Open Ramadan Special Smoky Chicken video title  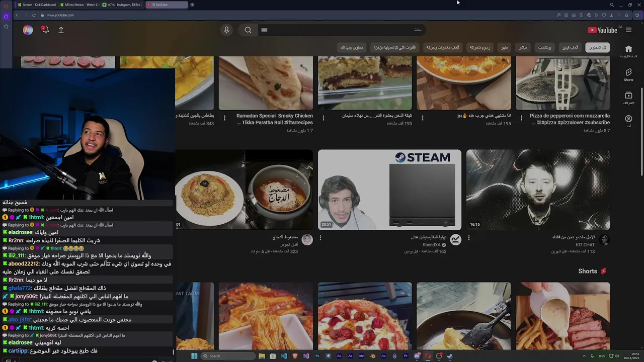click(275, 119)
